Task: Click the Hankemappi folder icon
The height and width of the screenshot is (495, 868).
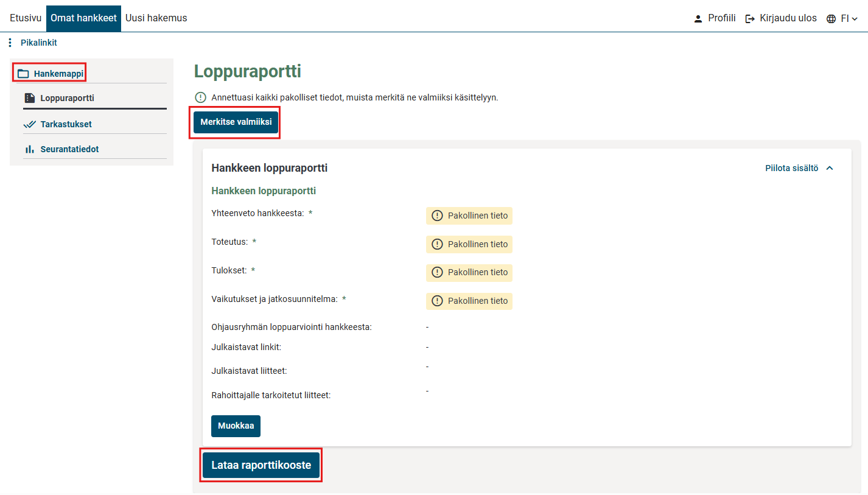Action: (x=23, y=74)
